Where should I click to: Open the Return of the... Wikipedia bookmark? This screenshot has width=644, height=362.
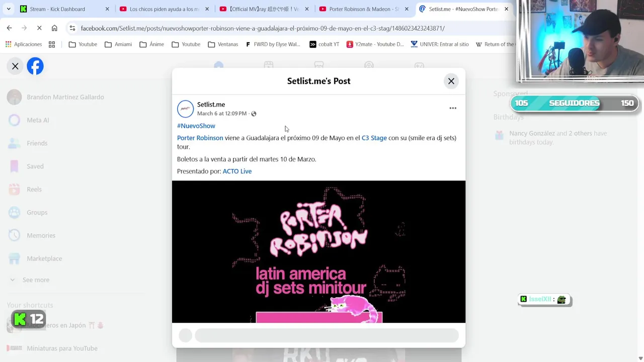[495, 44]
